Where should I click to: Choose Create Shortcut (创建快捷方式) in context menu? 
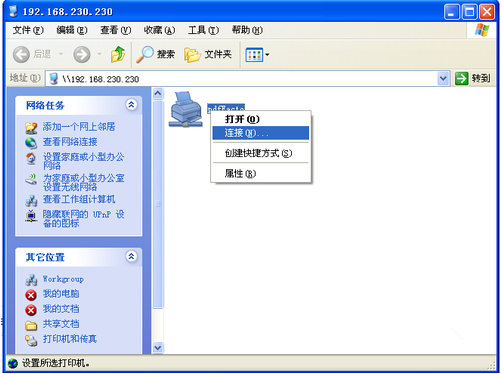click(261, 153)
